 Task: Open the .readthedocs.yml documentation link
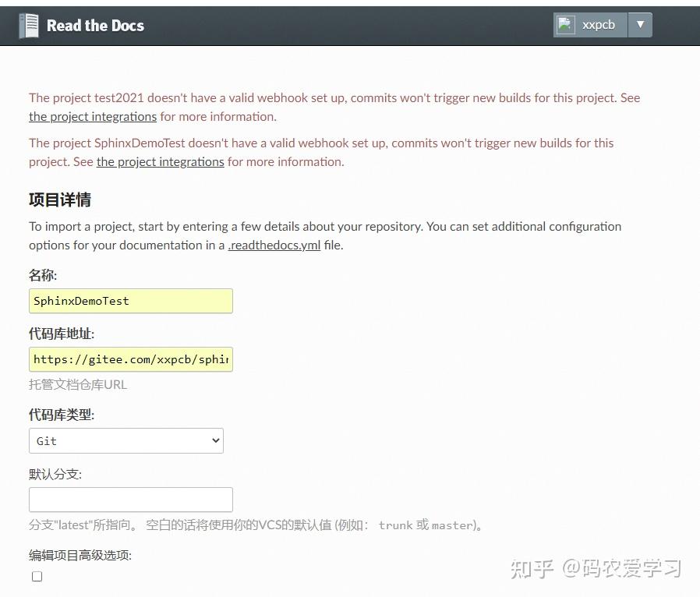(x=274, y=245)
